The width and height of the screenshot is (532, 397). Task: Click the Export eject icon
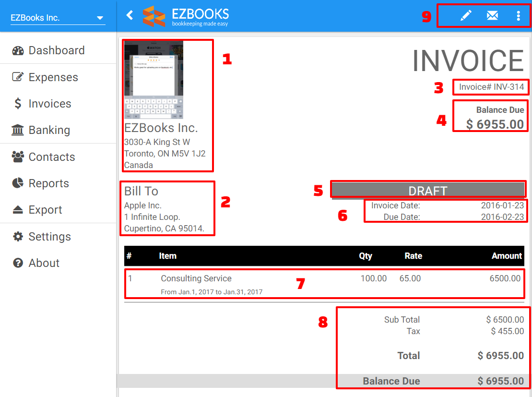pyautogui.click(x=18, y=210)
